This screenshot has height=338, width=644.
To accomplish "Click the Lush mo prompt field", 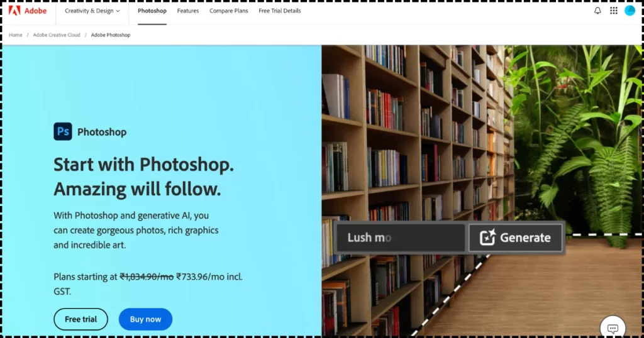I will click(x=401, y=237).
